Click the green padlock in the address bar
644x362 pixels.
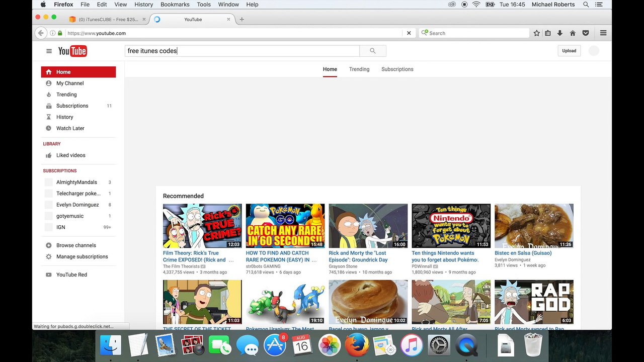tap(60, 33)
